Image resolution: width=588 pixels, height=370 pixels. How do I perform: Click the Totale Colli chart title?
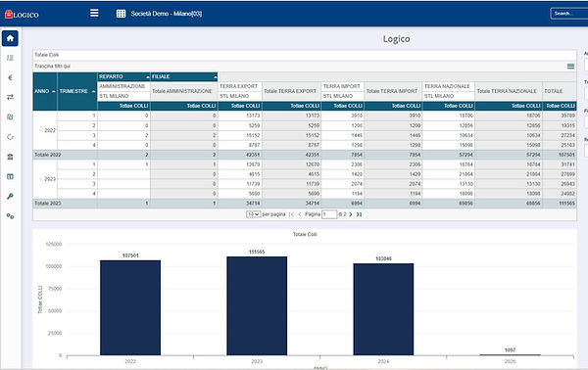[305, 235]
